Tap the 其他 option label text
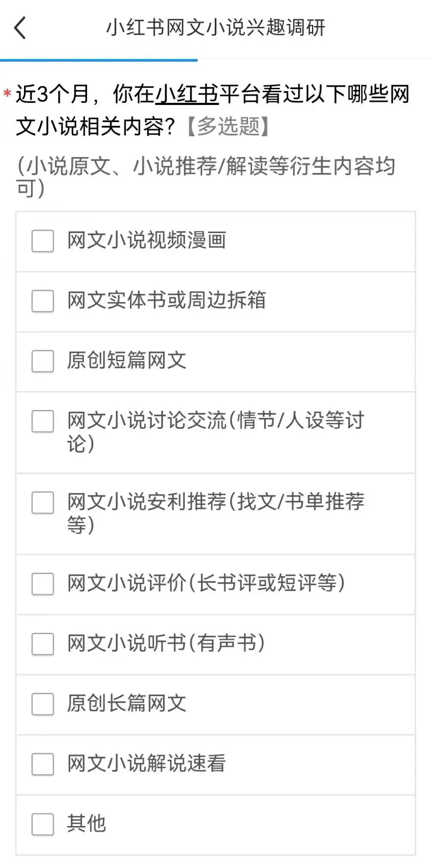This screenshot has height=868, width=432. 87,823
